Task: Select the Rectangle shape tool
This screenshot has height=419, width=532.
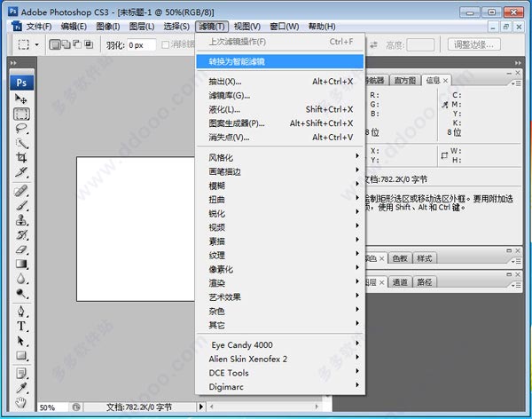Action: click(x=21, y=355)
